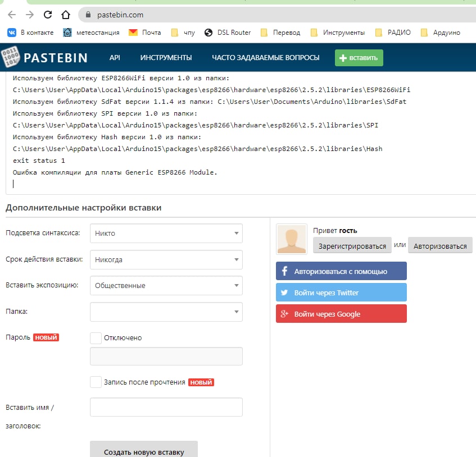Click the green ВСТАВИТЬ button
The width and height of the screenshot is (476, 457).
359,58
